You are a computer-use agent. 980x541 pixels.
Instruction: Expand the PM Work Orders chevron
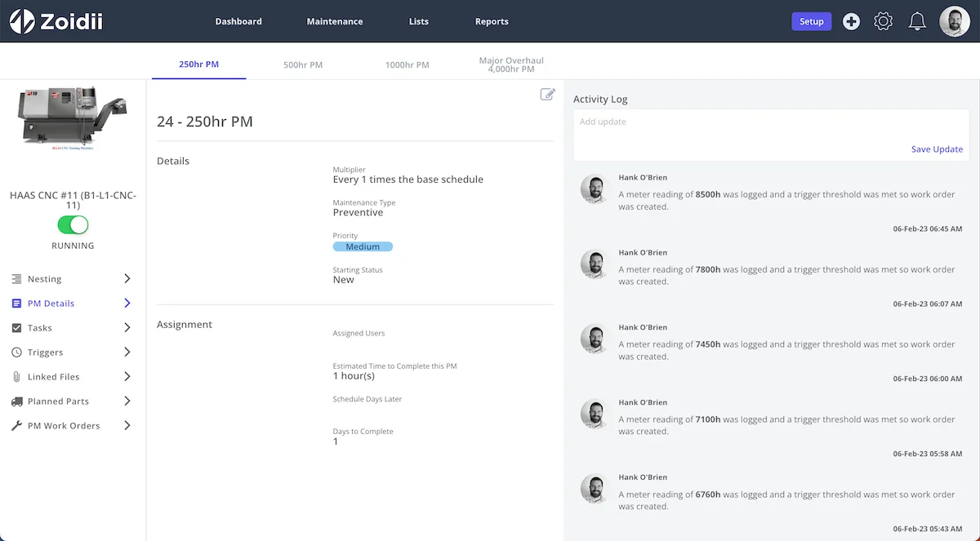[x=127, y=426]
